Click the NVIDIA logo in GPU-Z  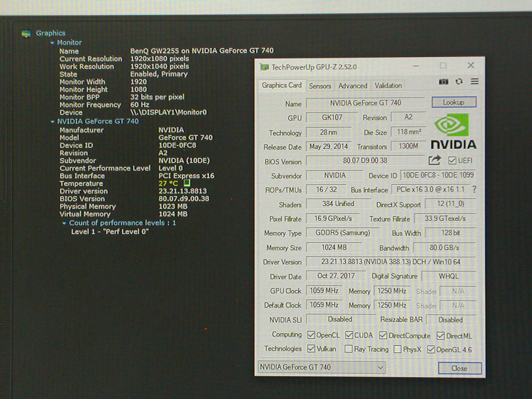tap(453, 132)
